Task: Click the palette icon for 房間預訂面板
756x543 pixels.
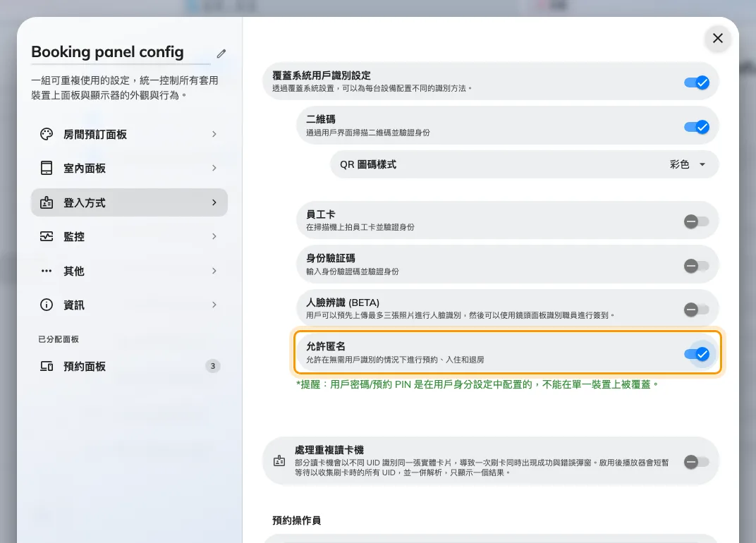Action: coord(47,134)
